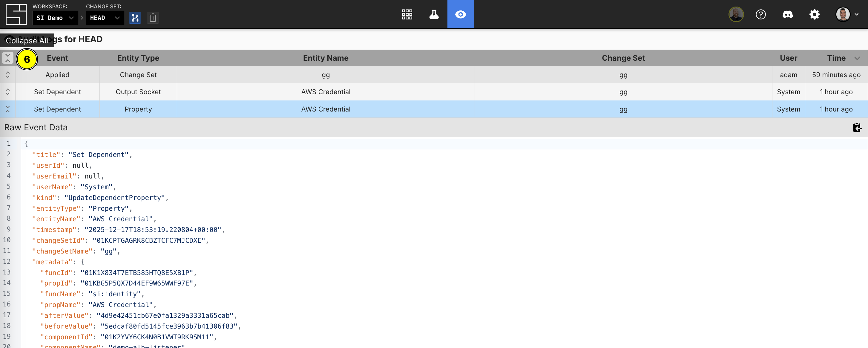Click the collaborator avatar thumbnail

point(736,14)
